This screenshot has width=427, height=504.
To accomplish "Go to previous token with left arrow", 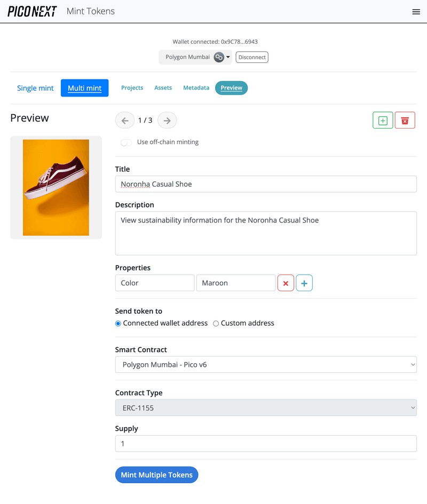I will tap(125, 121).
